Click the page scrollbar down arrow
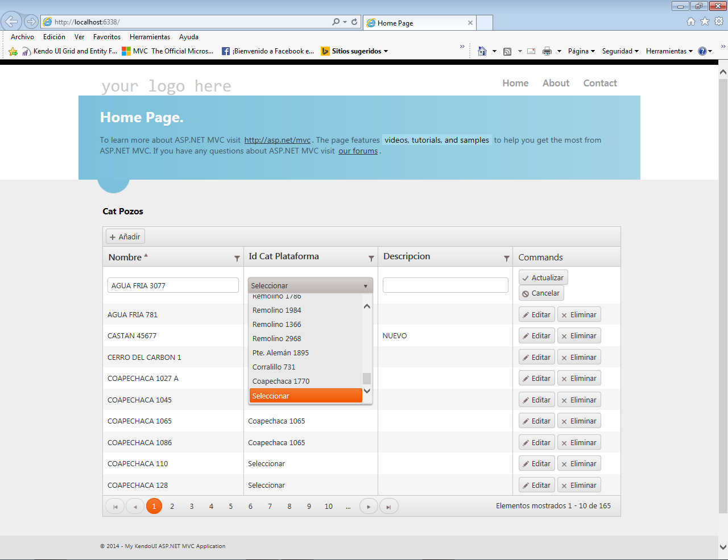The height and width of the screenshot is (560, 728). coord(723,547)
